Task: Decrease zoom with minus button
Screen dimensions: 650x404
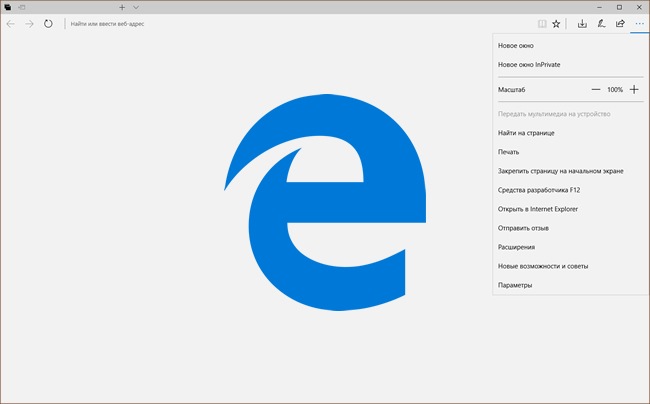Action: [596, 90]
